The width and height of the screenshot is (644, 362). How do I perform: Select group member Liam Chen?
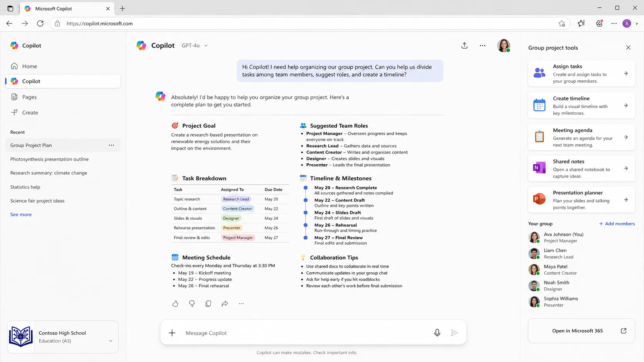581,254
